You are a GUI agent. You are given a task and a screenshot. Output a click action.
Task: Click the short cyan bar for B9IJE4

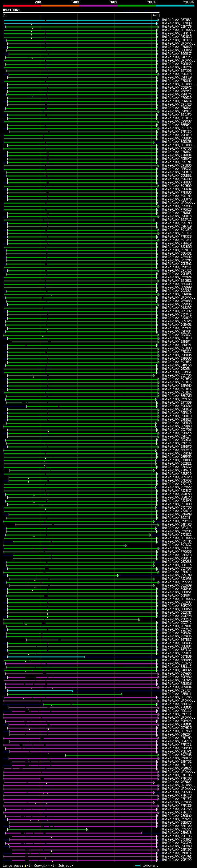[x=40, y=690]
